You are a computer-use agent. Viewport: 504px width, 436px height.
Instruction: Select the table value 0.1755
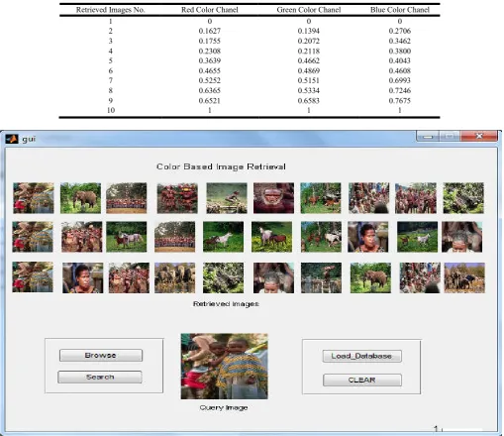tap(210, 41)
